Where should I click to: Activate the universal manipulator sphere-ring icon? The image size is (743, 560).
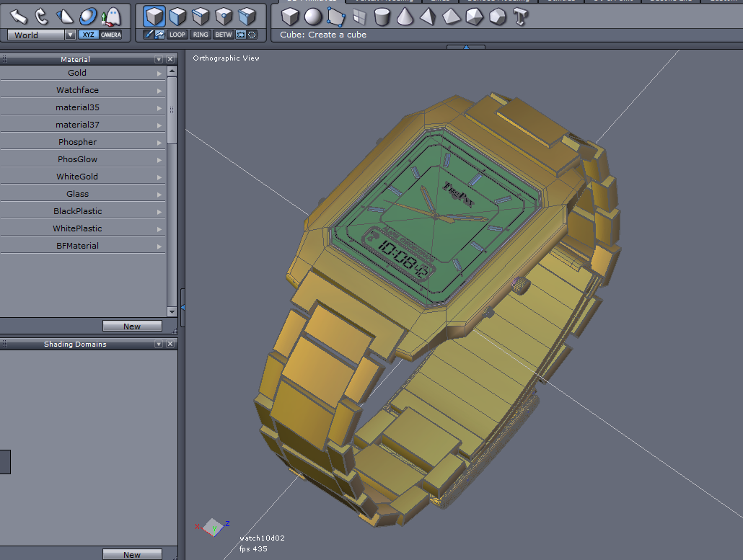[x=88, y=17]
